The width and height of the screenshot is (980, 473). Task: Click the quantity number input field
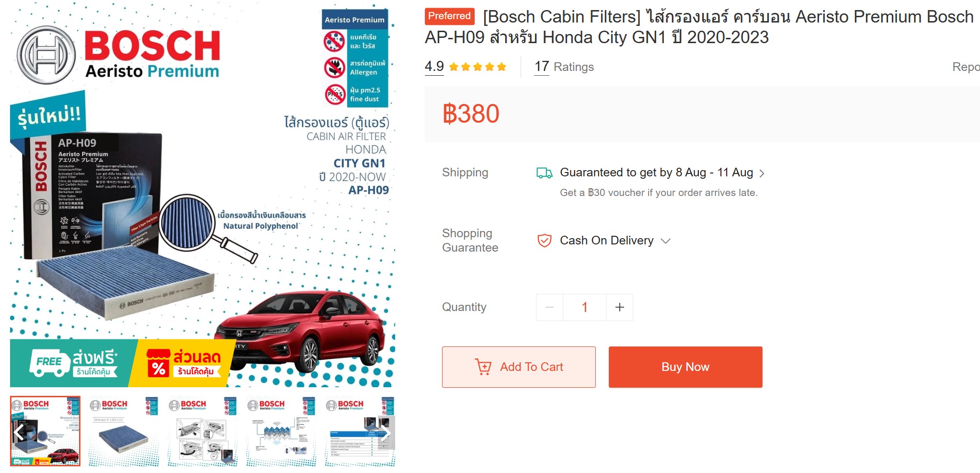(x=584, y=307)
